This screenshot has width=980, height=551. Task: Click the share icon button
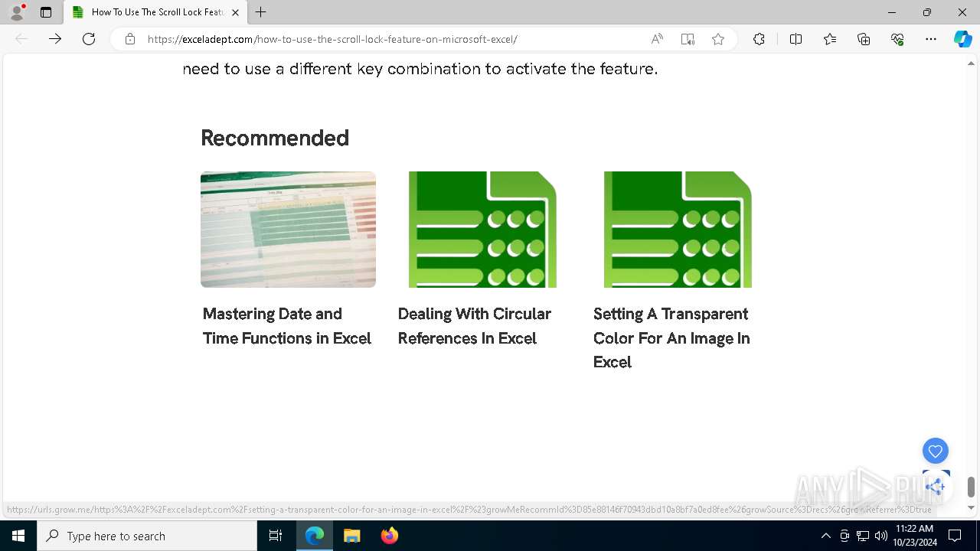(x=936, y=486)
